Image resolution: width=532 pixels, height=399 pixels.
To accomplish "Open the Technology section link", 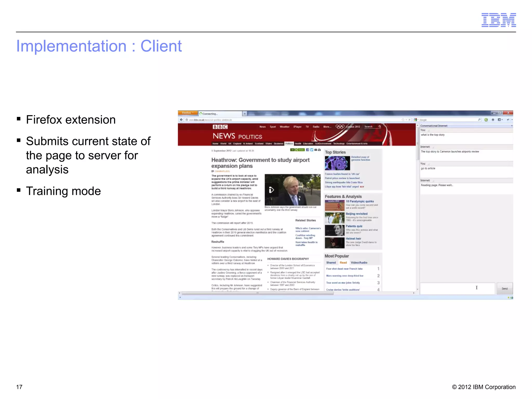I will coord(339,144).
